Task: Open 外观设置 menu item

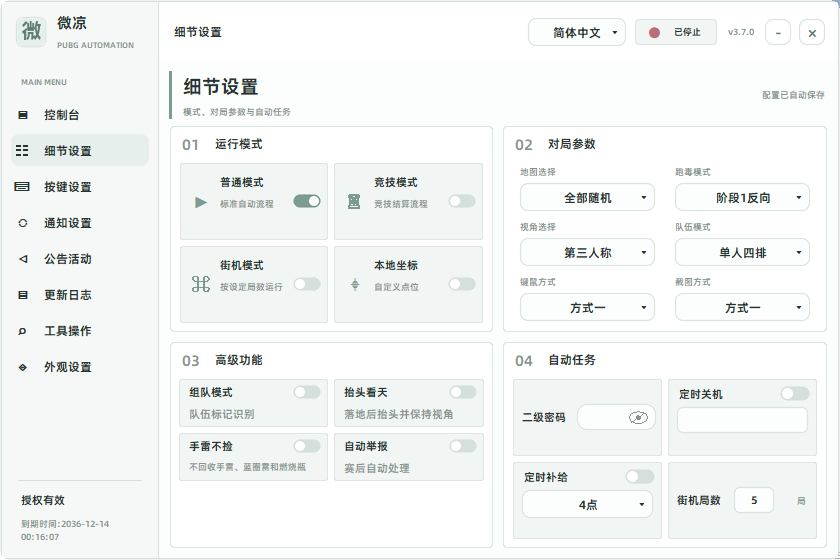Action: tap(80, 367)
